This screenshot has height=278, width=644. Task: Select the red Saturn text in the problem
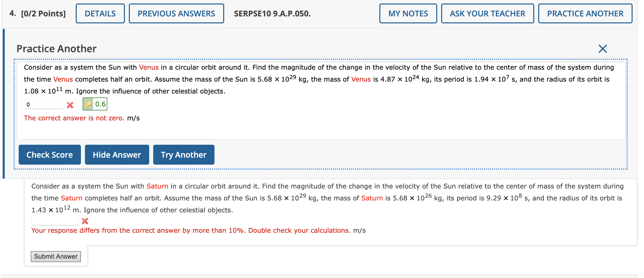click(x=157, y=186)
